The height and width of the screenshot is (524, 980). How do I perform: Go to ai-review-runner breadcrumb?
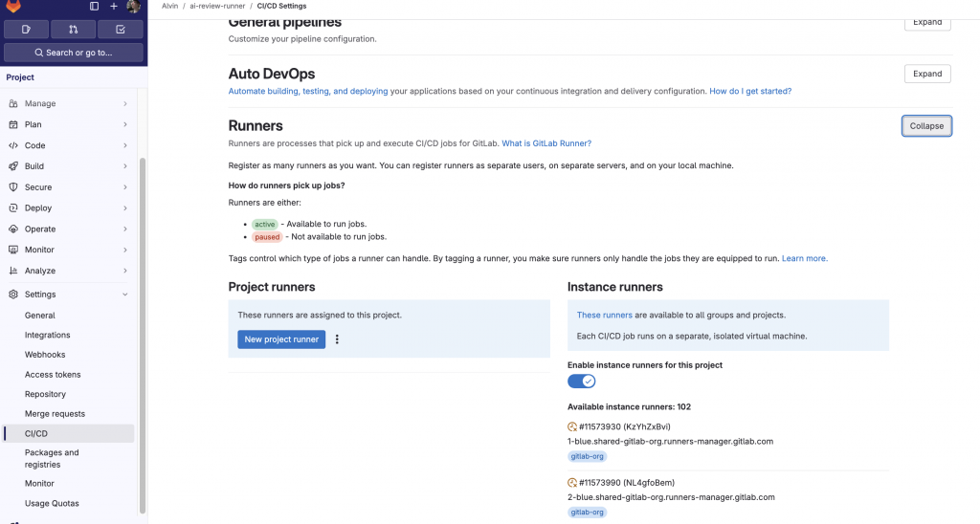point(217,6)
